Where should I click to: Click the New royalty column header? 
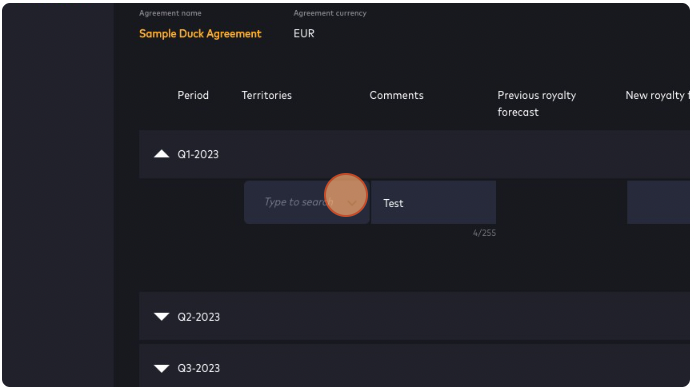pyautogui.click(x=657, y=95)
